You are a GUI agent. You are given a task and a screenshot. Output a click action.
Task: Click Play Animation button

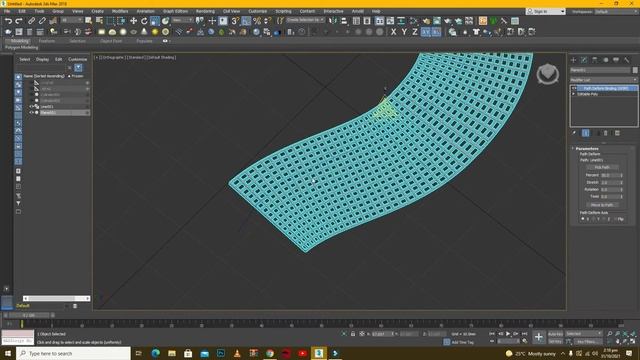click(508, 334)
